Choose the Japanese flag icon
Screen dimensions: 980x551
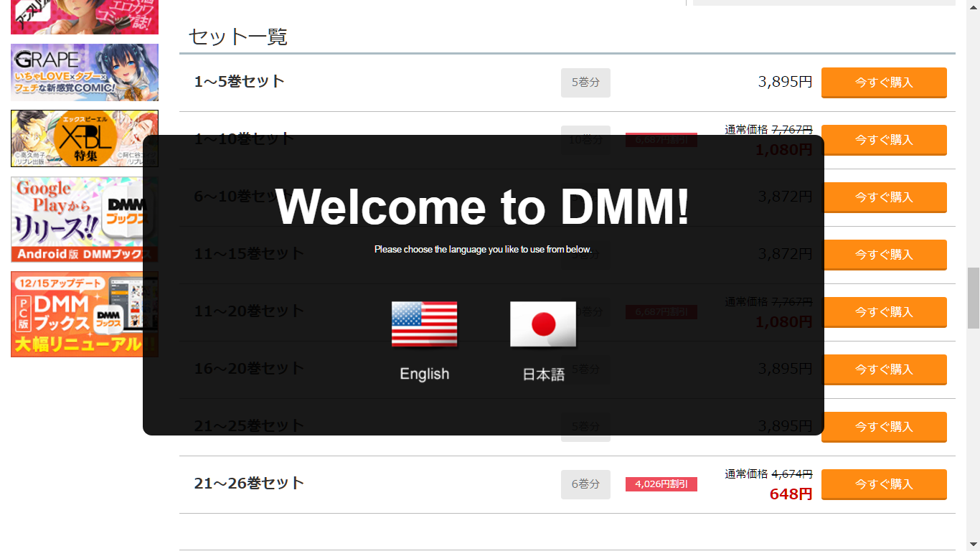[543, 324]
